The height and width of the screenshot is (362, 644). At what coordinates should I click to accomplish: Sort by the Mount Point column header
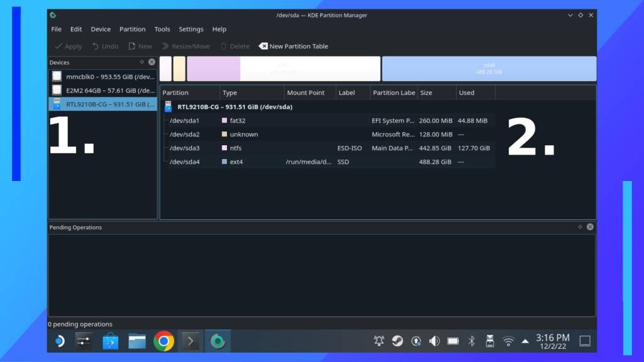click(x=310, y=93)
